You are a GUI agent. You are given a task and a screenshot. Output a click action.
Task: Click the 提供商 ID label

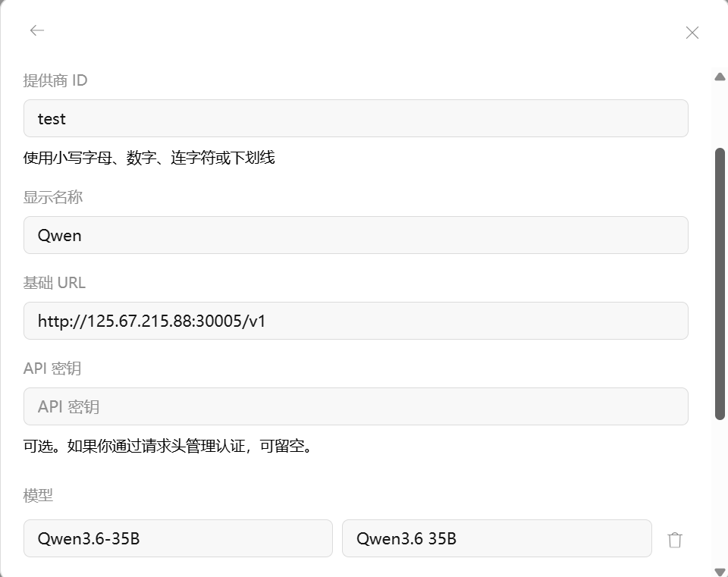point(55,80)
